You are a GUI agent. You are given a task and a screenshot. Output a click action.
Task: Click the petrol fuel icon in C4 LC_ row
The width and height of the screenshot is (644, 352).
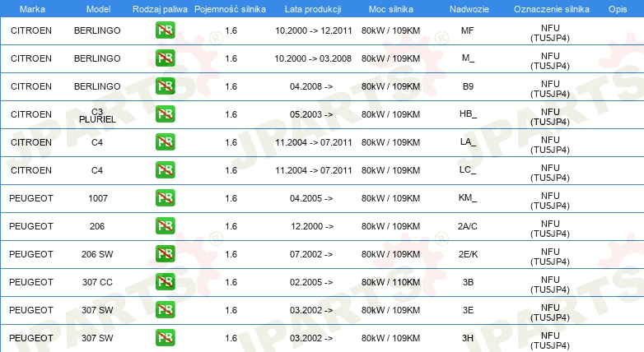(165, 170)
